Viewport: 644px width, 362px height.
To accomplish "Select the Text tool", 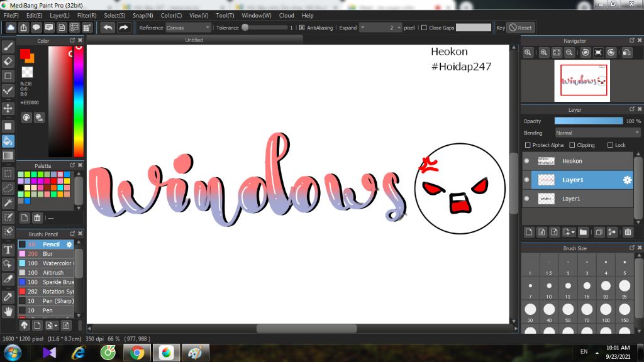I will [8, 250].
